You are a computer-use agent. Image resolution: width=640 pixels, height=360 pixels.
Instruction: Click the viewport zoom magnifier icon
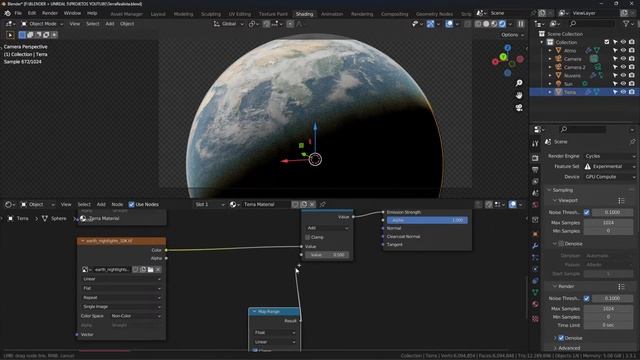pos(519,83)
